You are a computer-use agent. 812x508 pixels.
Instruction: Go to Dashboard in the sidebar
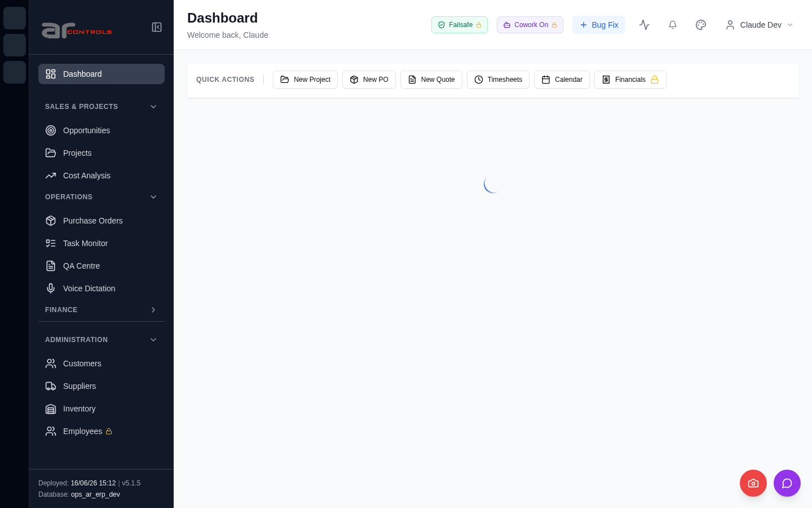pyautogui.click(x=101, y=74)
